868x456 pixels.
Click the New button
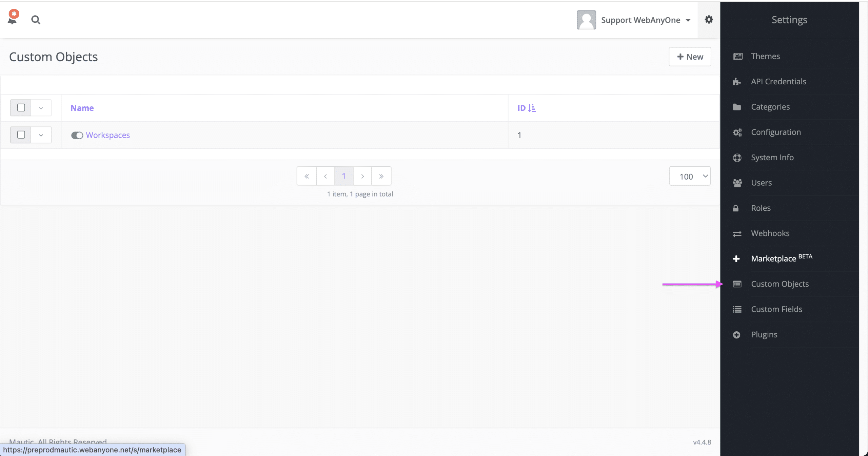pos(690,57)
